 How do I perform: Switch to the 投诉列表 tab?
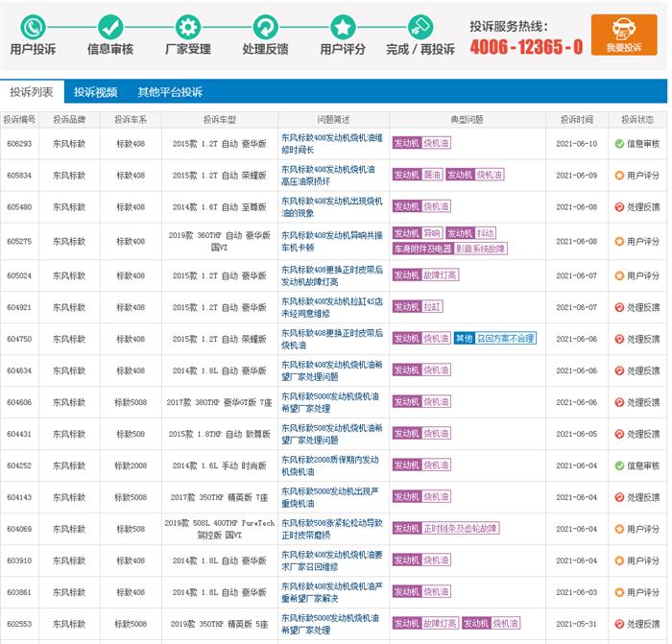(32, 92)
